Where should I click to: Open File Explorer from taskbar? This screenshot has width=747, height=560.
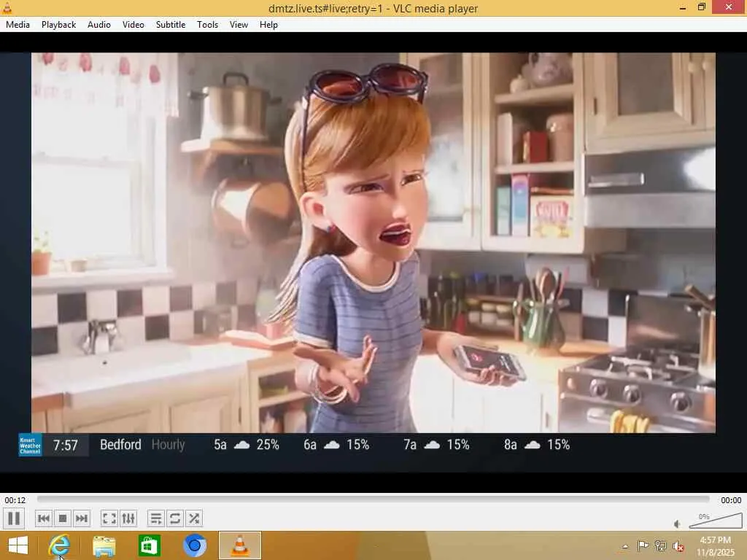click(x=104, y=546)
